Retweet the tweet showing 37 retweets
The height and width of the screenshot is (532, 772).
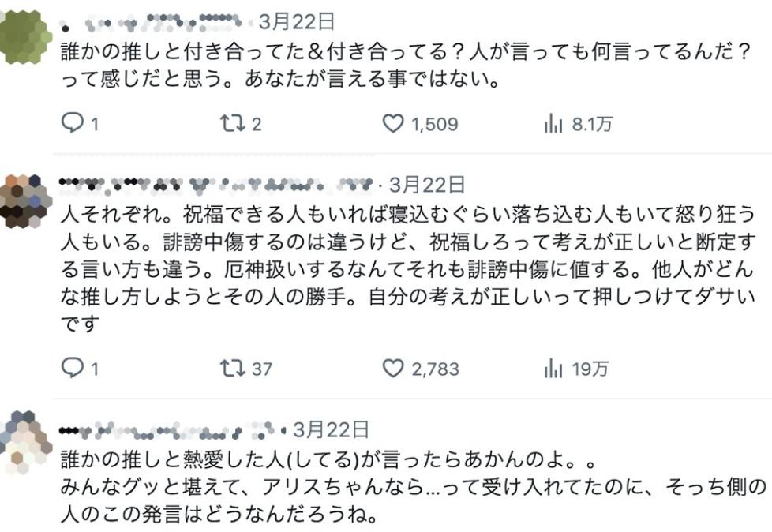pos(231,369)
